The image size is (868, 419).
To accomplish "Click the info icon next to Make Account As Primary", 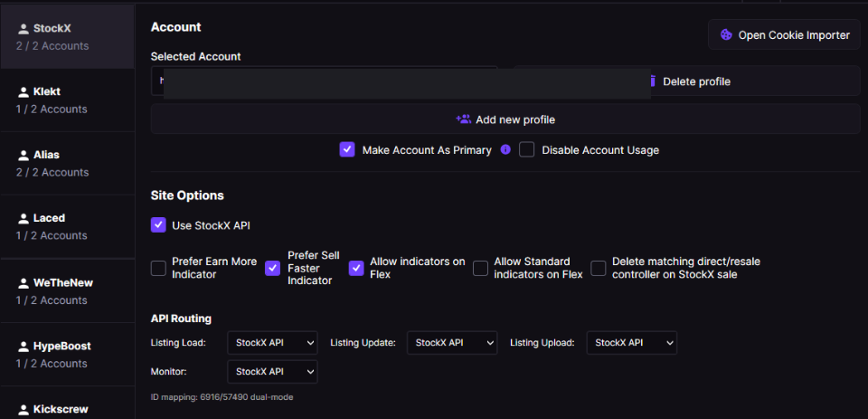I will (x=505, y=149).
